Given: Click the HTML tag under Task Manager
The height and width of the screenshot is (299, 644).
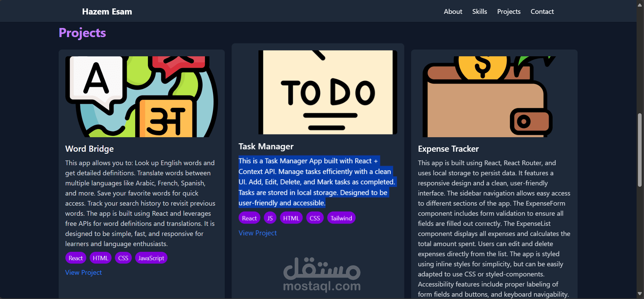Looking at the screenshot, I should [291, 218].
